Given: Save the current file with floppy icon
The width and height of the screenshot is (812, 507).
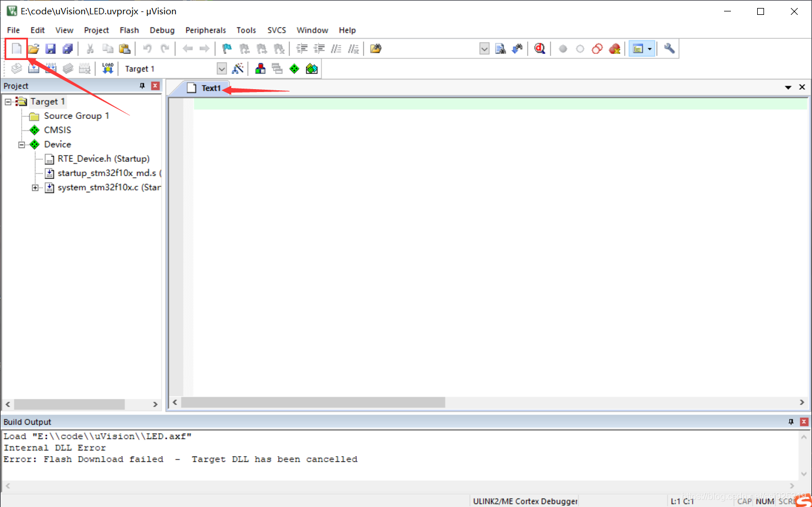Looking at the screenshot, I should 51,49.
